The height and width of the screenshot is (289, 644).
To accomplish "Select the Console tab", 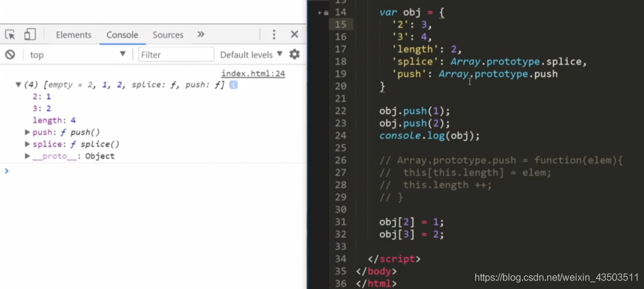I will 122,35.
